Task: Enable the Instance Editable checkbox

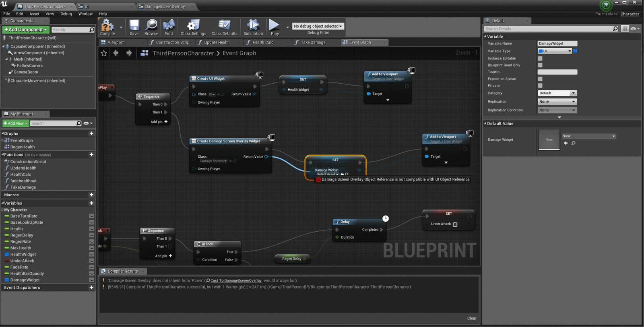Action: (x=540, y=58)
